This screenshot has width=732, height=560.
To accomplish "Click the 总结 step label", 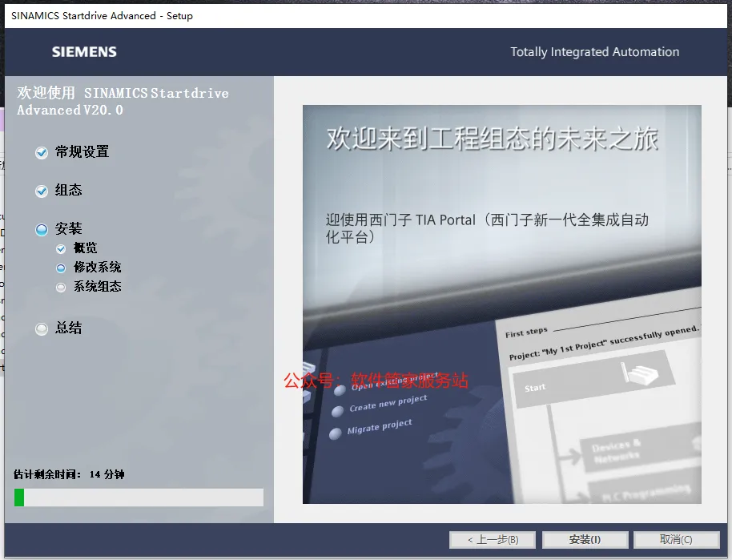I will point(69,328).
